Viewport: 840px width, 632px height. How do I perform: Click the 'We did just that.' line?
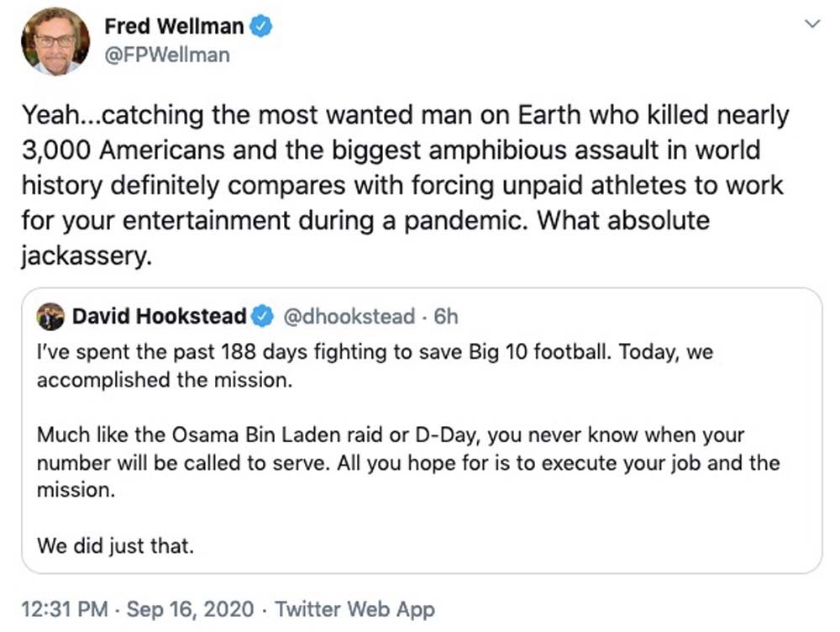click(x=115, y=546)
